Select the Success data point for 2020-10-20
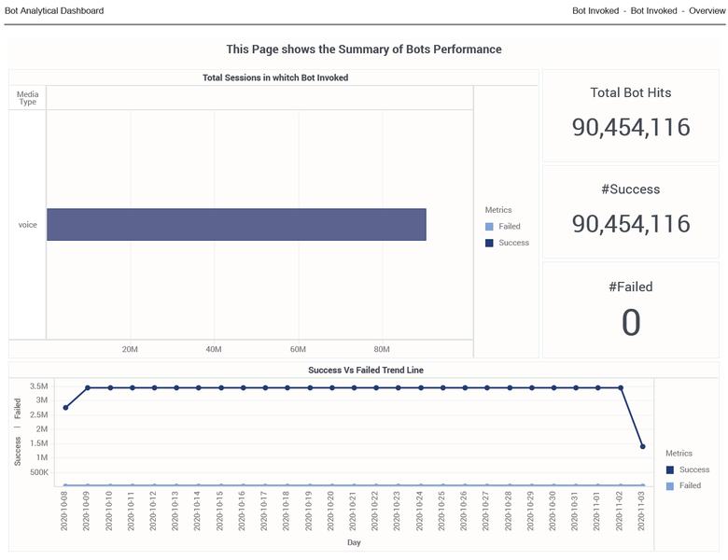 point(331,387)
